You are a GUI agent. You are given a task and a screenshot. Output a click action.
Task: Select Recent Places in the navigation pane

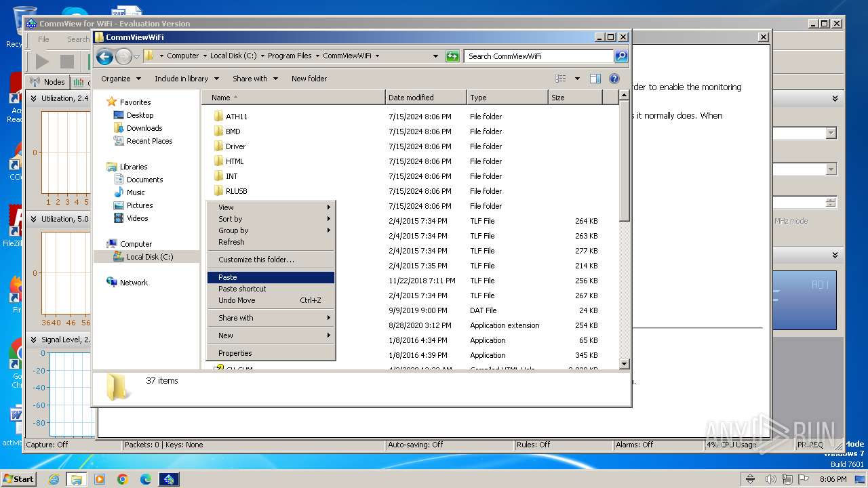click(149, 141)
